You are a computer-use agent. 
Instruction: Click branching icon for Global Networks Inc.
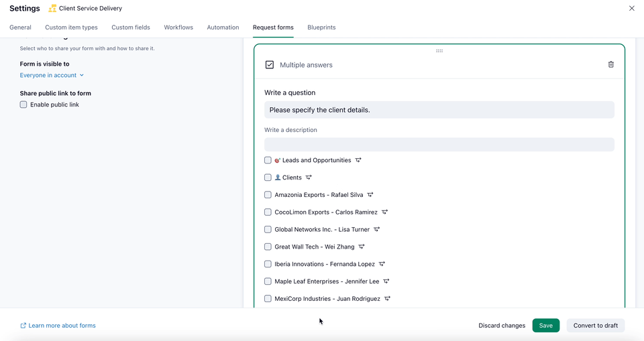(x=377, y=230)
